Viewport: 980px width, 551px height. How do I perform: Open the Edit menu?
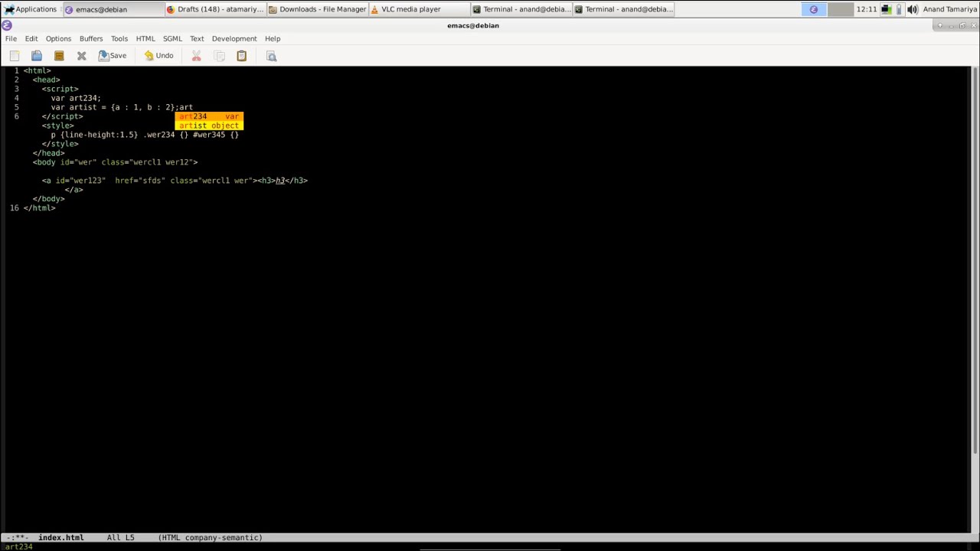click(x=31, y=38)
